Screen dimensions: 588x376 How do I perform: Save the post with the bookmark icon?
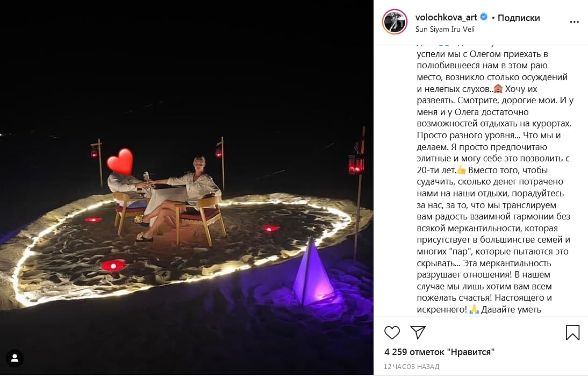point(572,332)
